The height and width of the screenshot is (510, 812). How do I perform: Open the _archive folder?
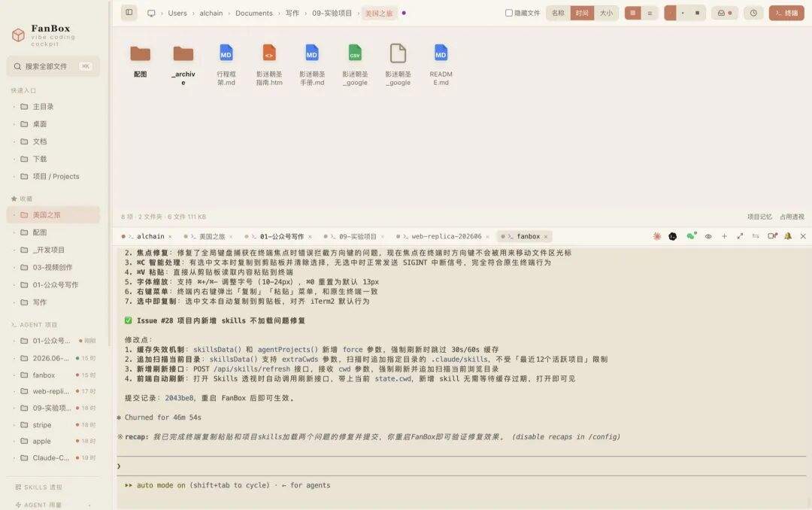183,65
